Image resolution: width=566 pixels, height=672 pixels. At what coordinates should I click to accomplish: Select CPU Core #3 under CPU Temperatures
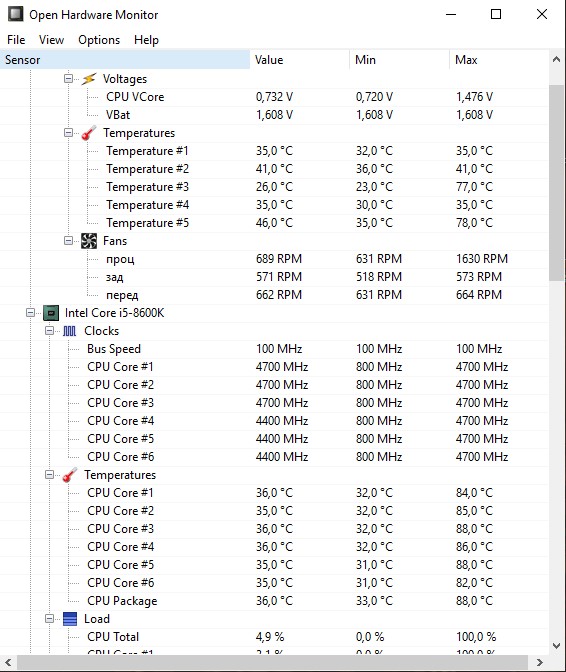[274, 529]
